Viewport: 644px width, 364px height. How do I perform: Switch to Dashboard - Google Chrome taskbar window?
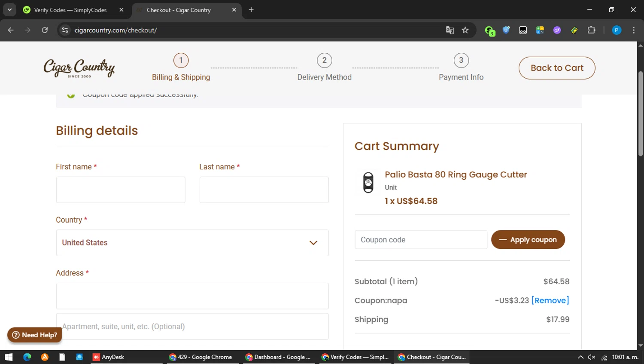(278, 357)
